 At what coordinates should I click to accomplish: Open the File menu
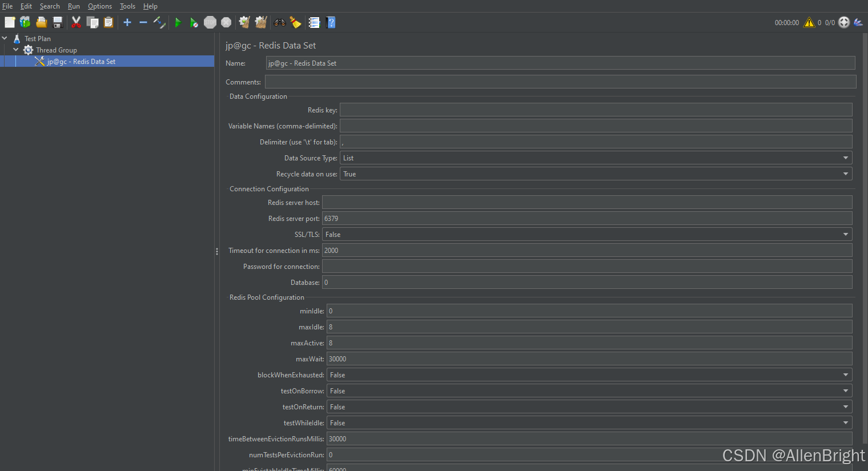pos(7,6)
